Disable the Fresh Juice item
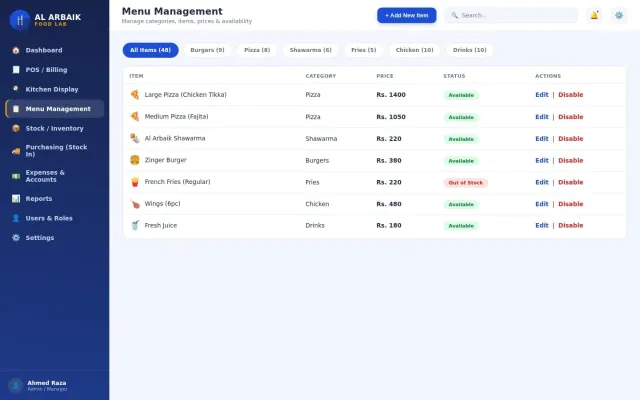This screenshot has height=400, width=640. point(571,225)
